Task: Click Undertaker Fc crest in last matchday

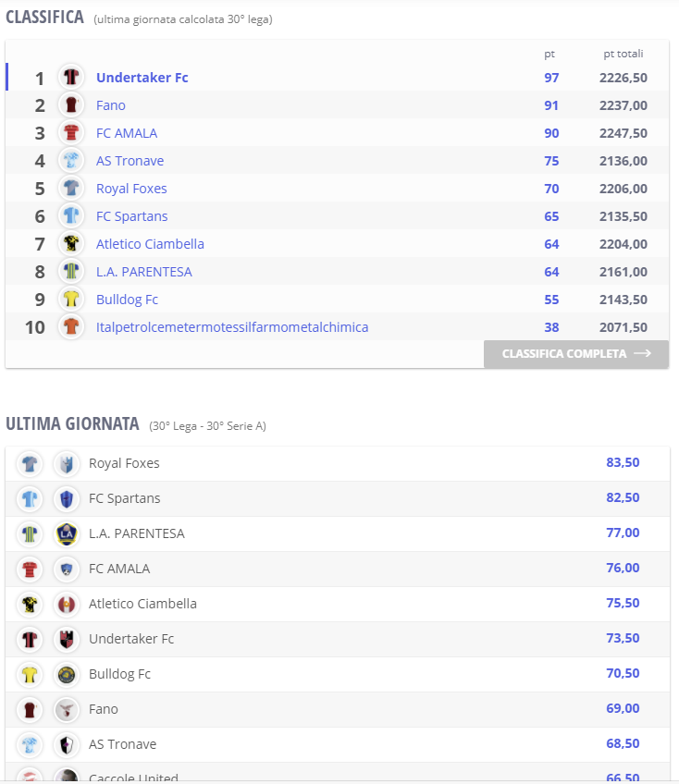Action: (x=67, y=639)
